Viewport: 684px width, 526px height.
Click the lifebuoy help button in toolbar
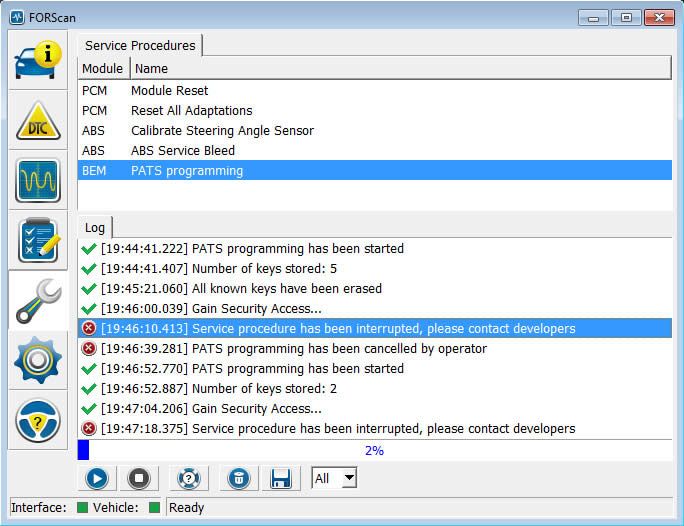tap(188, 478)
